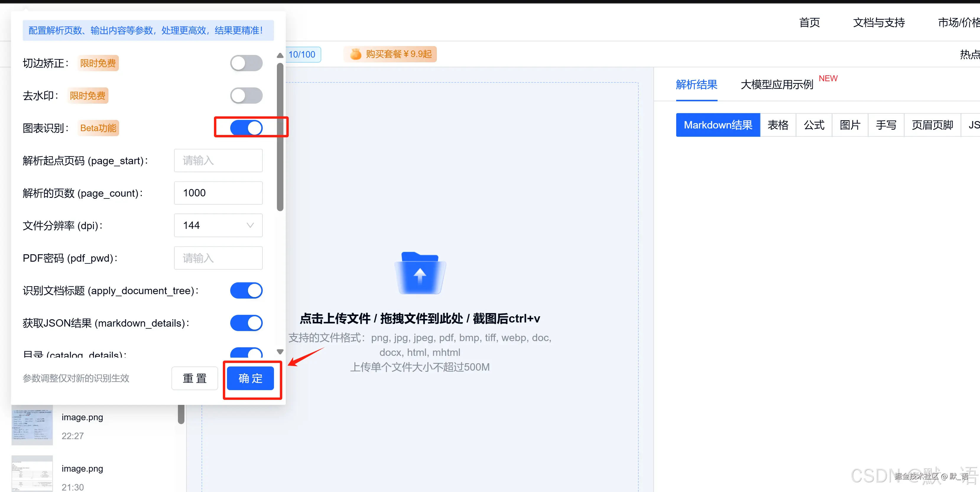Click the blue upload folder icon
The width and height of the screenshot is (980, 492).
420,273
